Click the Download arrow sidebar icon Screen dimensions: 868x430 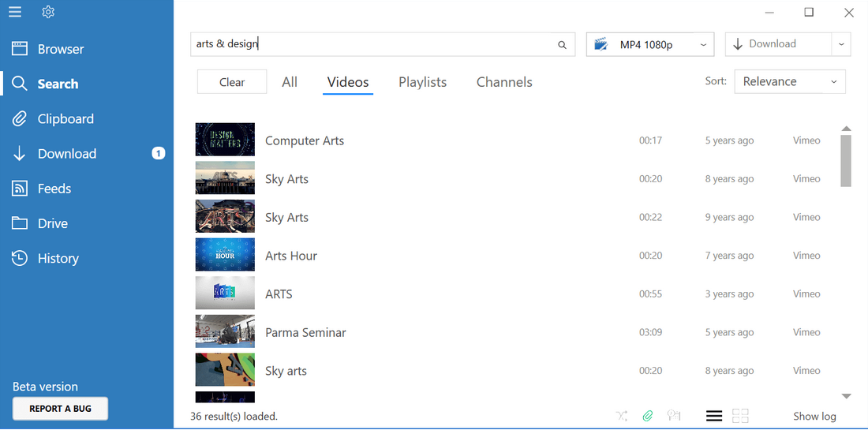click(x=20, y=154)
